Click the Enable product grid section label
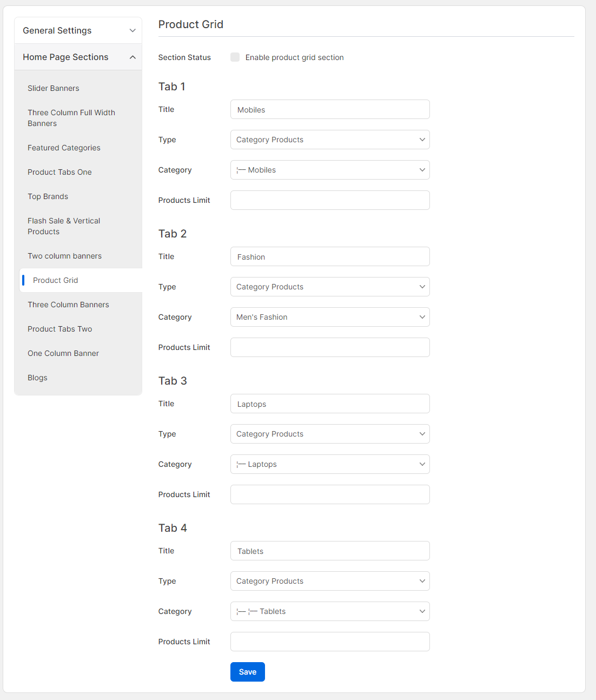596x700 pixels. coord(294,57)
